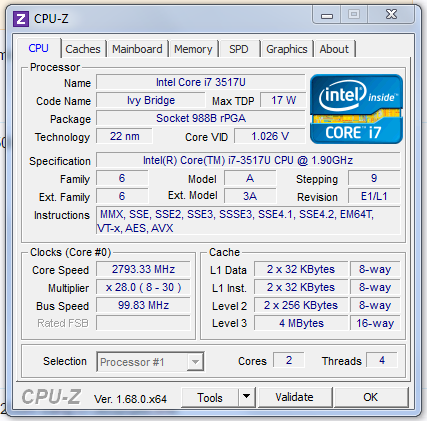Expand the Processor #1 selection combo box
Image resolution: width=427 pixels, height=421 pixels.
tap(151, 362)
